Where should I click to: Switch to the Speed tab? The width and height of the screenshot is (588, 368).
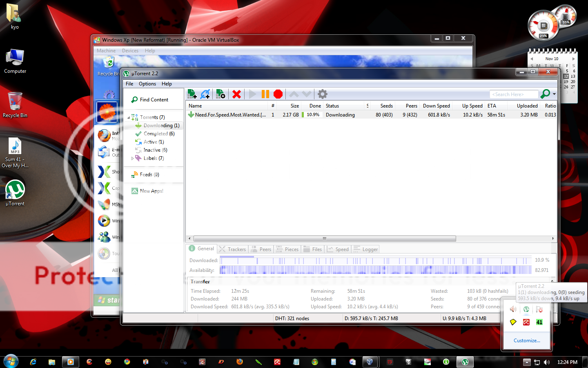(x=338, y=249)
